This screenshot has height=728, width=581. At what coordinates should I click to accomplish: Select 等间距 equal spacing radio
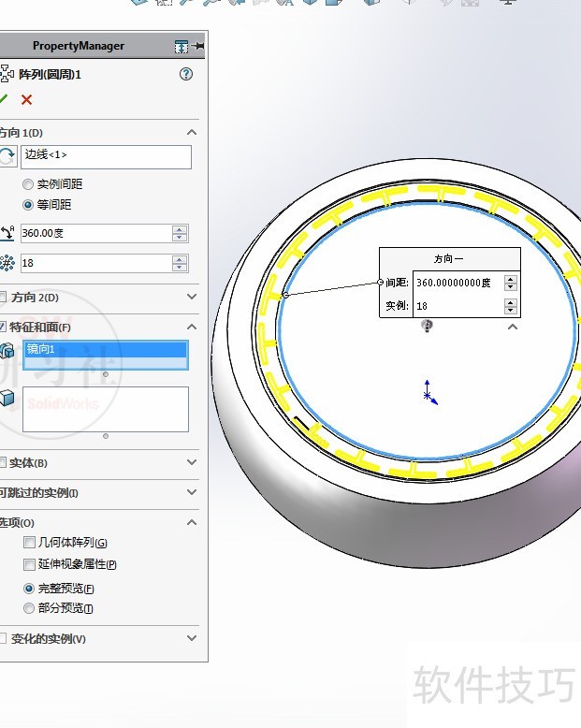point(28,205)
